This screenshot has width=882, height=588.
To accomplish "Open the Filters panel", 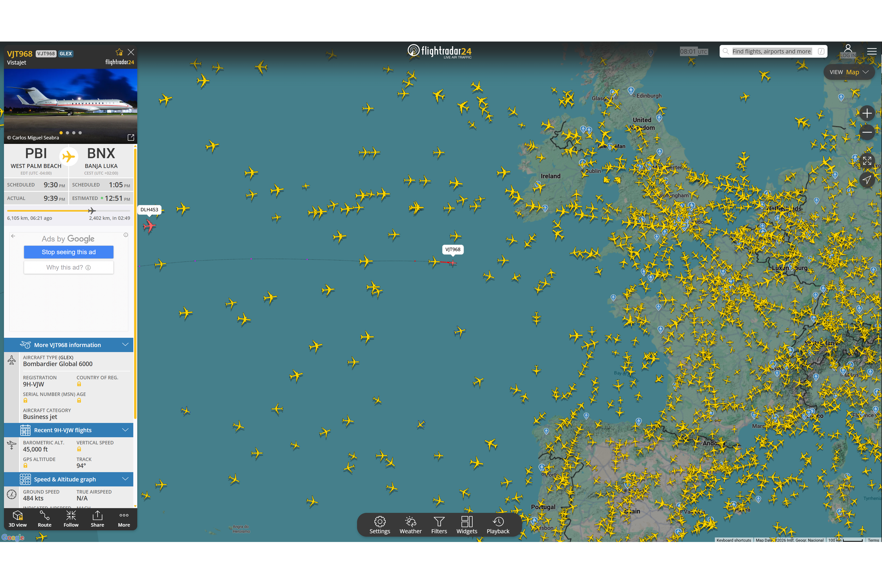I will tap(439, 525).
